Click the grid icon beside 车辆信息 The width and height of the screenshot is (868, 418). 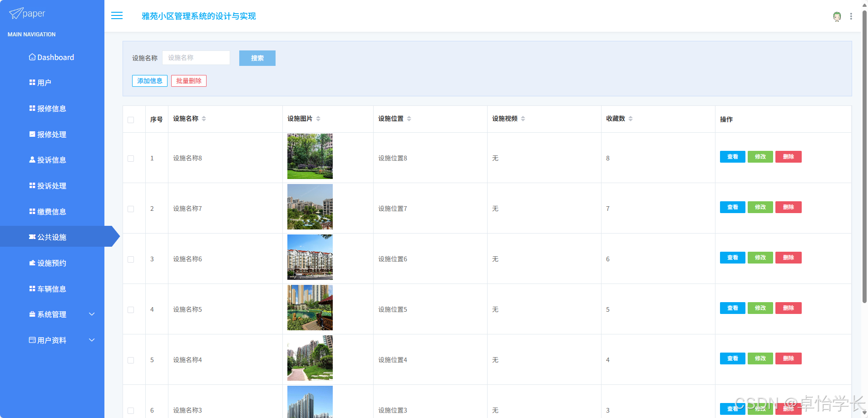coord(32,289)
